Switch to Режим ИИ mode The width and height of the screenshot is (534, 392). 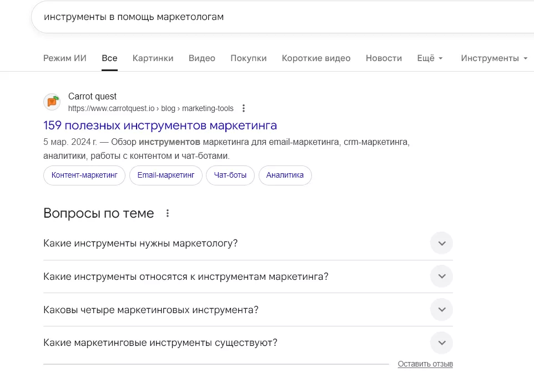(x=64, y=58)
